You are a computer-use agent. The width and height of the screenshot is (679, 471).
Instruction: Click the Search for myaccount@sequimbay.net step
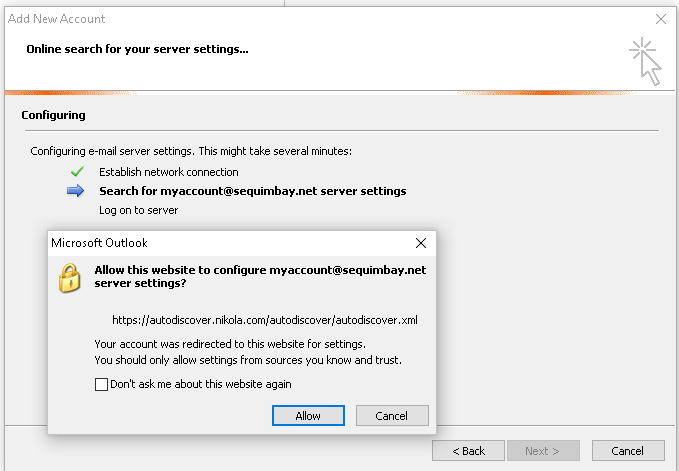[x=252, y=191]
